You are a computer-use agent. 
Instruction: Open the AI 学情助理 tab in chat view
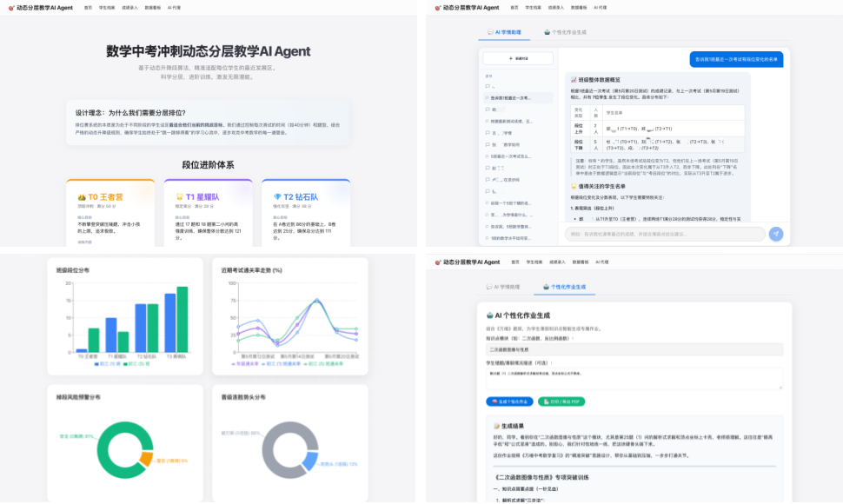click(504, 32)
